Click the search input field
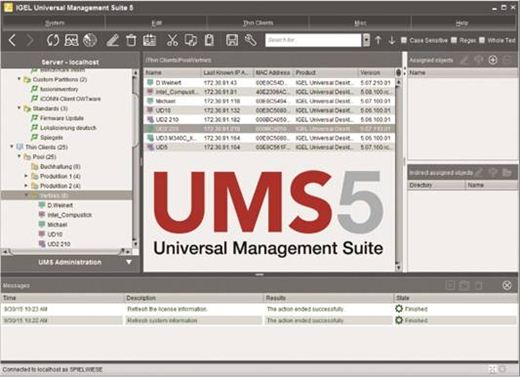 [313, 40]
